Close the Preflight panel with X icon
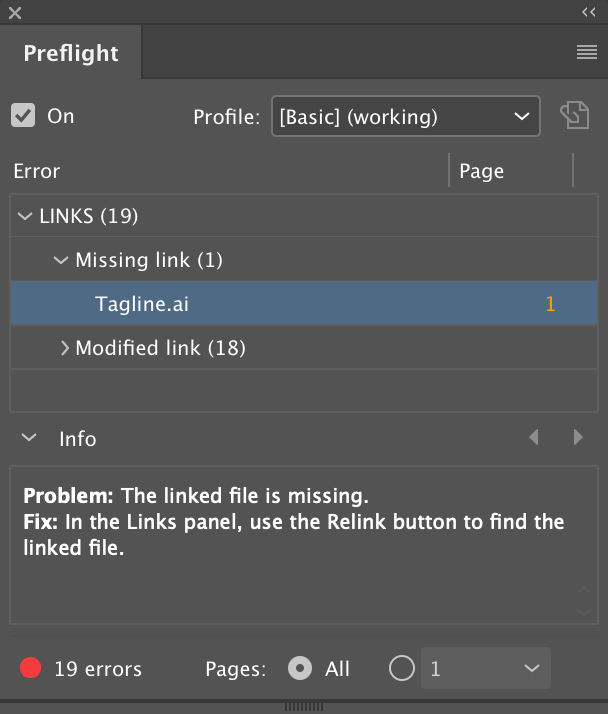 (x=15, y=13)
